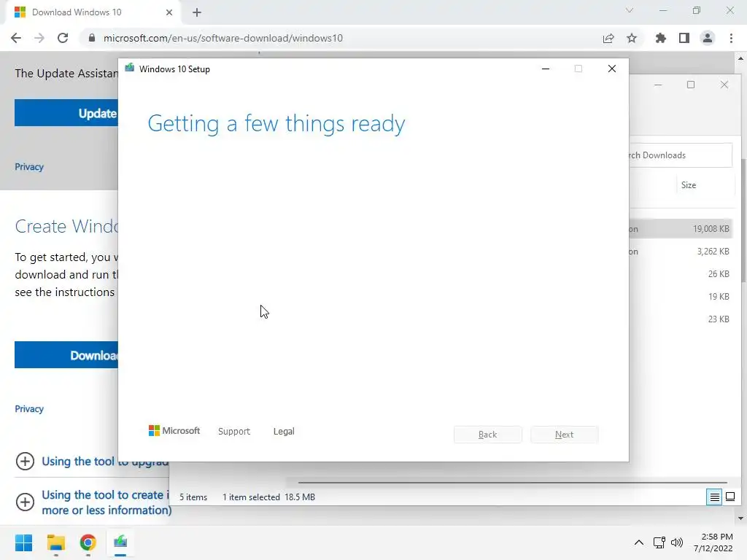Open the Legal link in setup
The width and height of the screenshot is (747, 560).
284,432
